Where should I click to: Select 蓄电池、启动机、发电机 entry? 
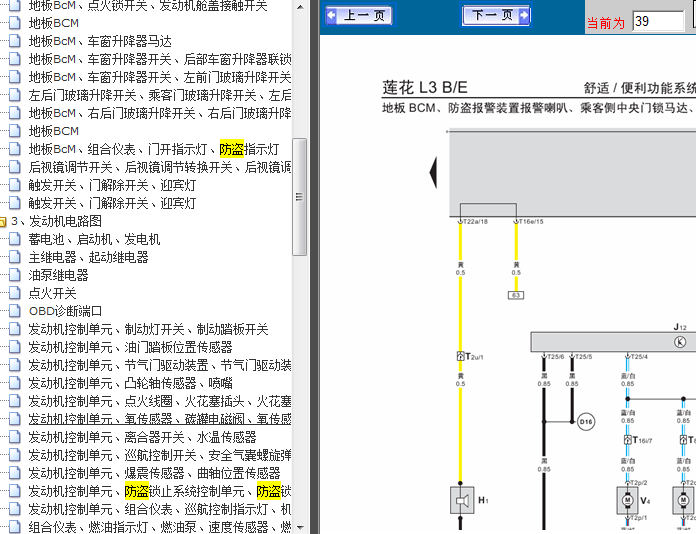click(x=94, y=239)
